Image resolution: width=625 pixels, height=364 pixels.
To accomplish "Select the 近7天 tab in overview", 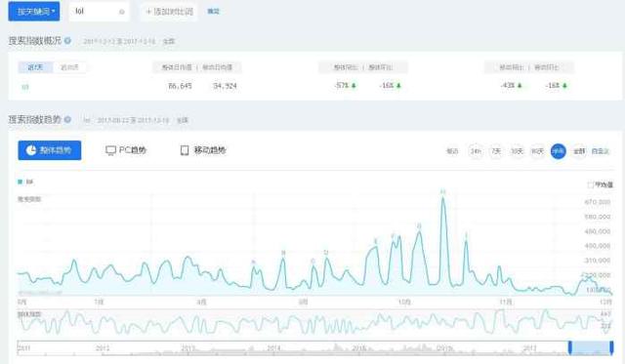I will pyautogui.click(x=35, y=67).
